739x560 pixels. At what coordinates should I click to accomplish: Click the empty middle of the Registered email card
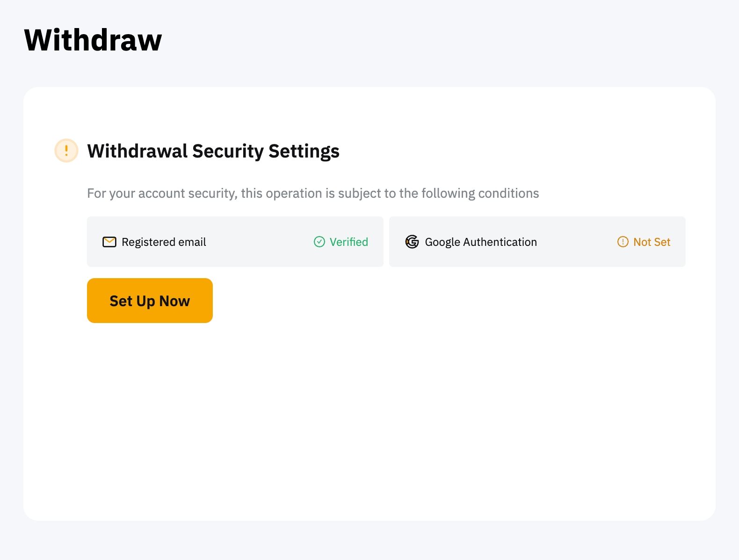coord(260,242)
